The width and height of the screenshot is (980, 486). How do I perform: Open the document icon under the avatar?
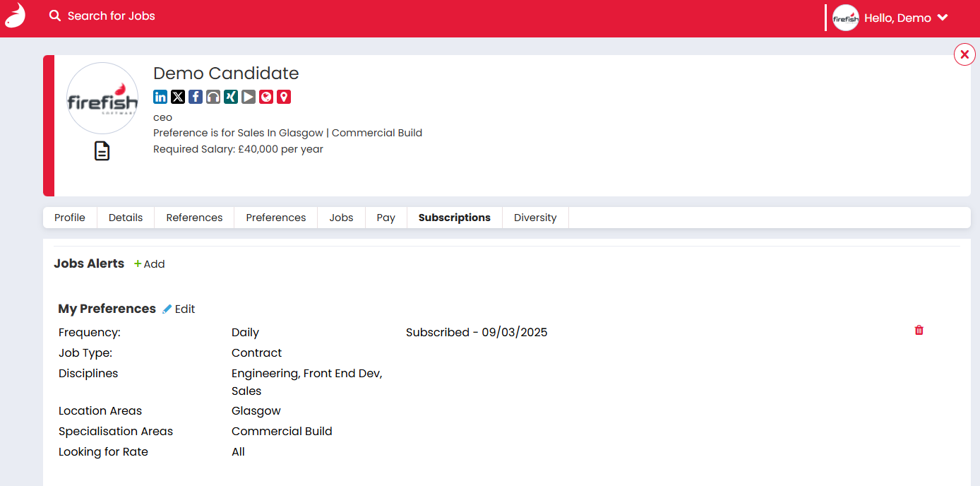point(102,151)
